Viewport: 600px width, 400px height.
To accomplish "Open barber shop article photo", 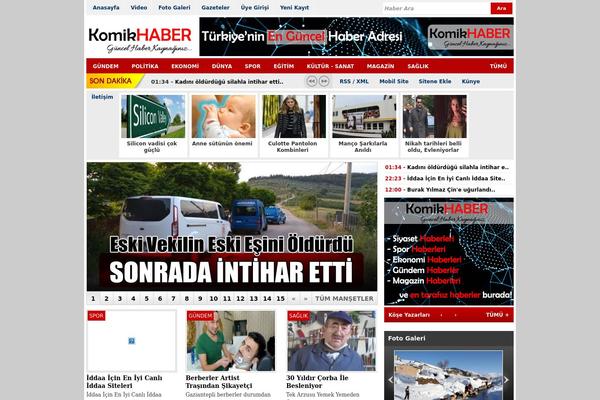I will pyautogui.click(x=231, y=341).
